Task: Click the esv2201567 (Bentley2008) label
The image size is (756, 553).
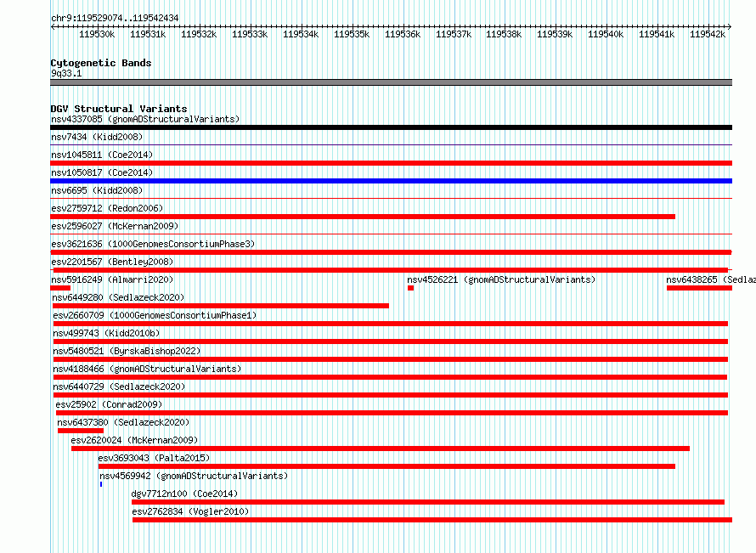Action: (112, 262)
